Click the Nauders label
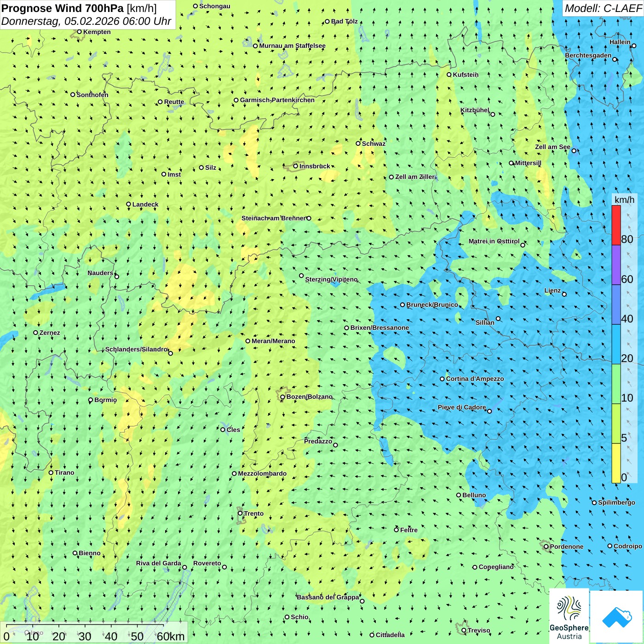 (100, 273)
